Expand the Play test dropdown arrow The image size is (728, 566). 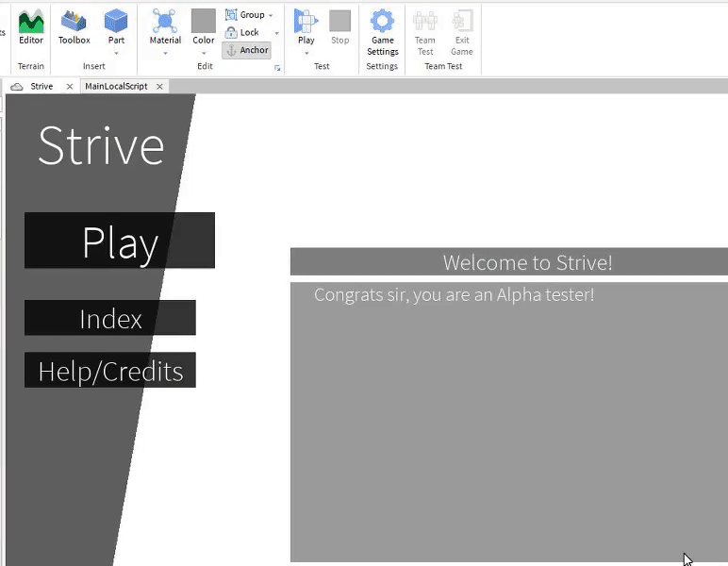click(x=306, y=54)
